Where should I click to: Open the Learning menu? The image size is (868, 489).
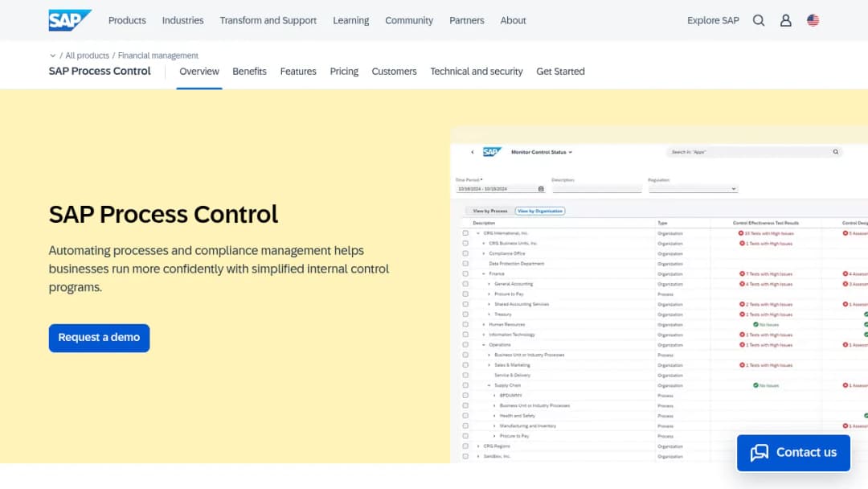[351, 20]
